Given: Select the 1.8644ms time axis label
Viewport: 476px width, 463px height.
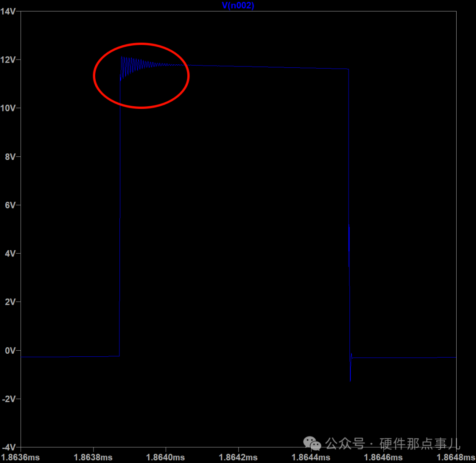Looking at the screenshot, I should coord(311,457).
